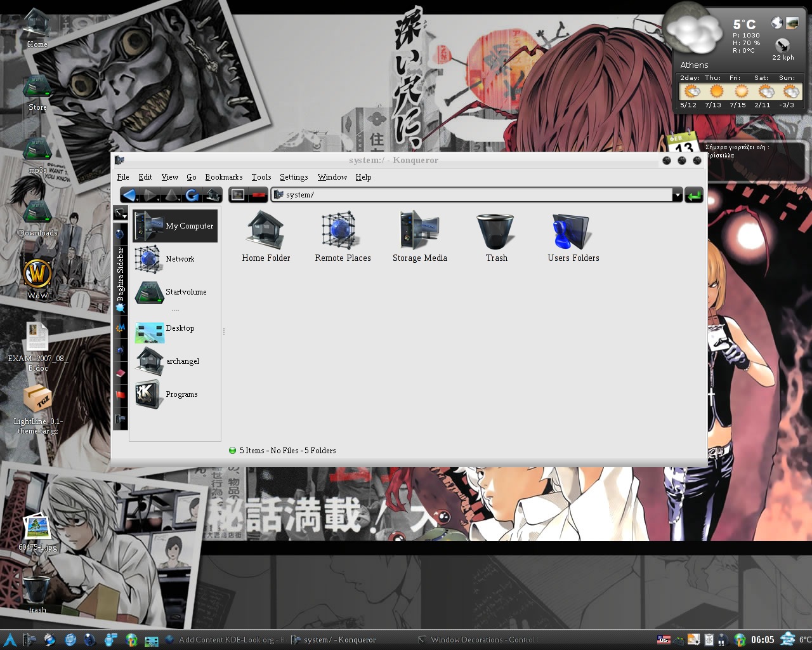Go back with the blue Back arrow

pyautogui.click(x=130, y=195)
